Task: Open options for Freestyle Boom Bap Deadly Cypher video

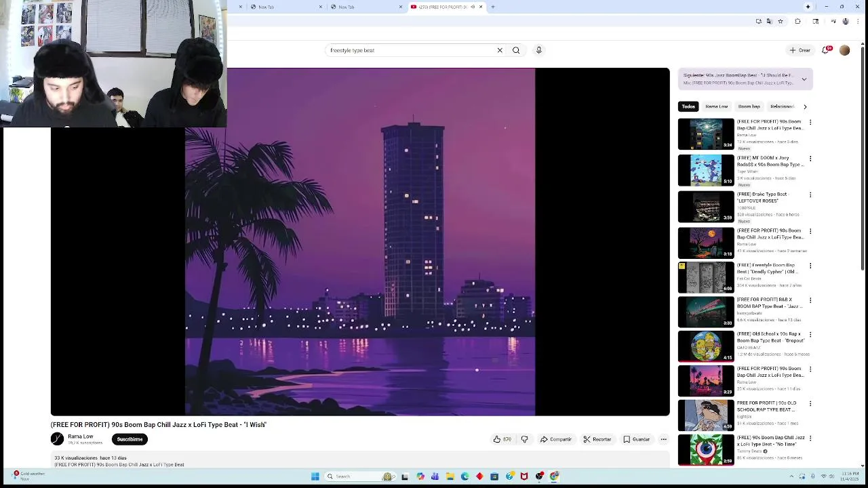Action: pos(810,266)
